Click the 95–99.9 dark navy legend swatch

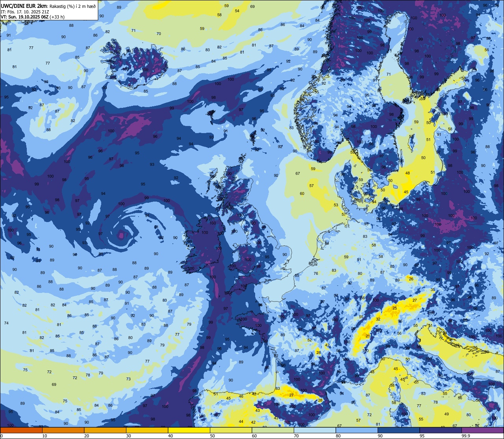441,430
